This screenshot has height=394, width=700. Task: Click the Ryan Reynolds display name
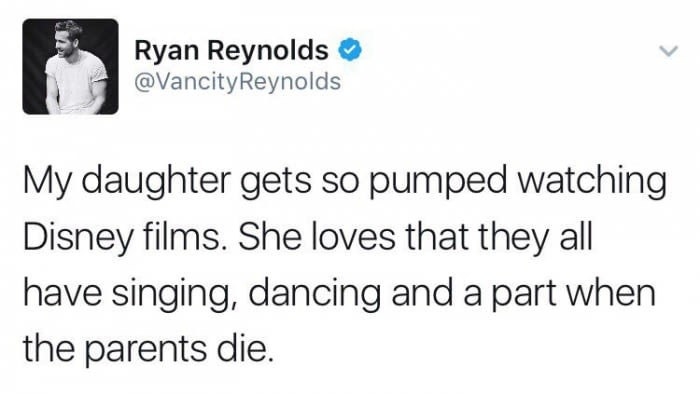(x=231, y=50)
